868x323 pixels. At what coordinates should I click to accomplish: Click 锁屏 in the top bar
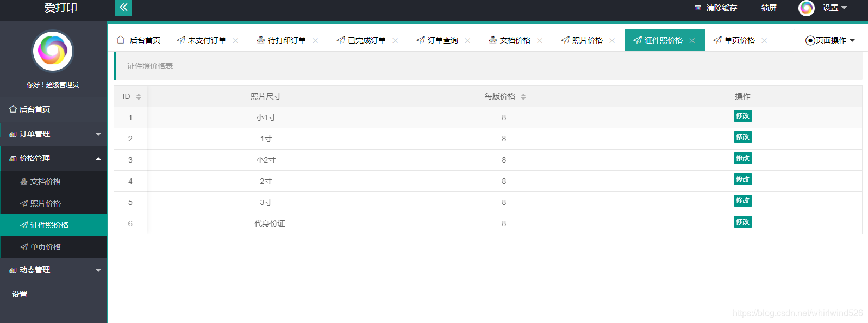coord(769,8)
